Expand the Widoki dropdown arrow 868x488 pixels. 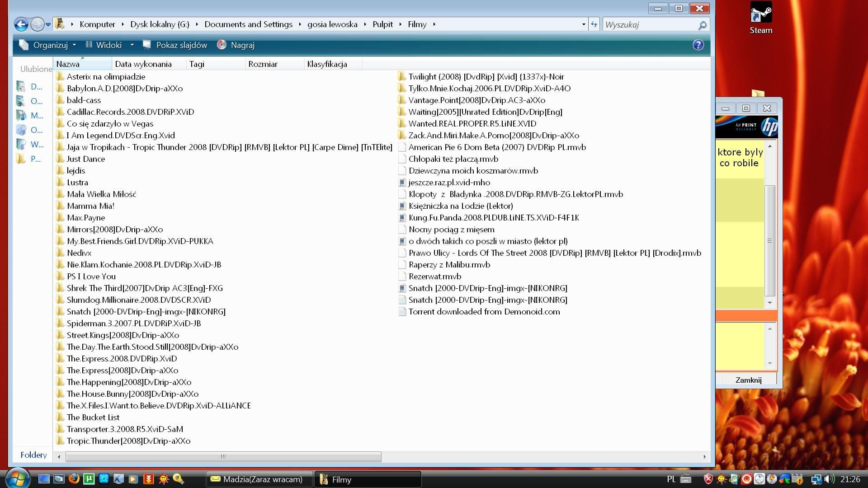132,45
